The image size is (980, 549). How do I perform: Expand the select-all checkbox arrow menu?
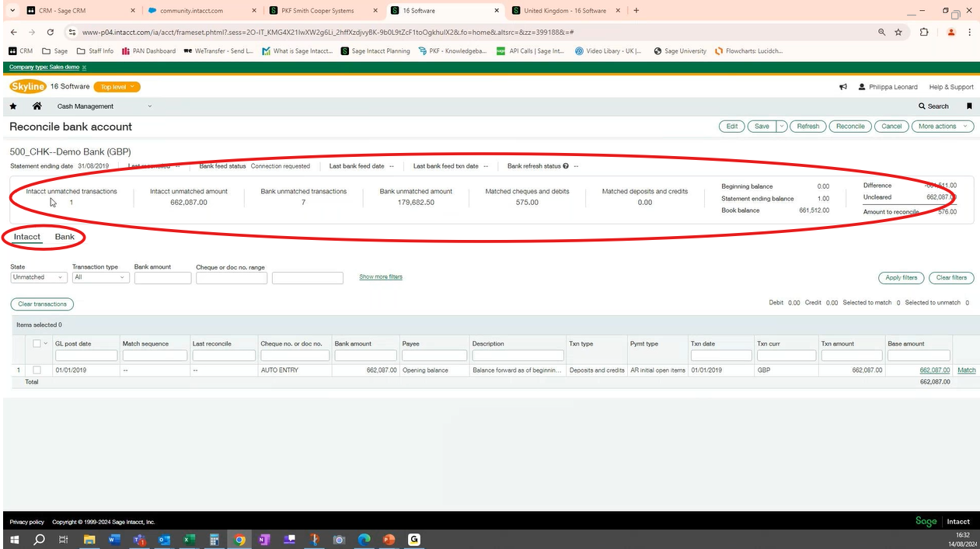(46, 343)
